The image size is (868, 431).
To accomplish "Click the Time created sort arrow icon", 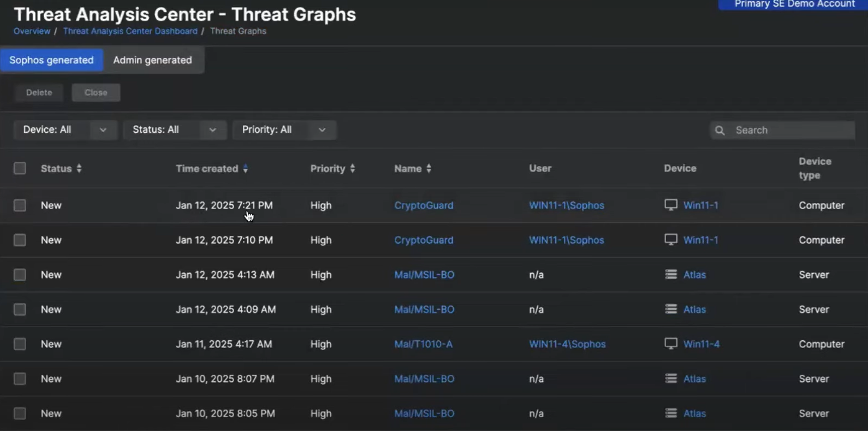I will click(246, 169).
